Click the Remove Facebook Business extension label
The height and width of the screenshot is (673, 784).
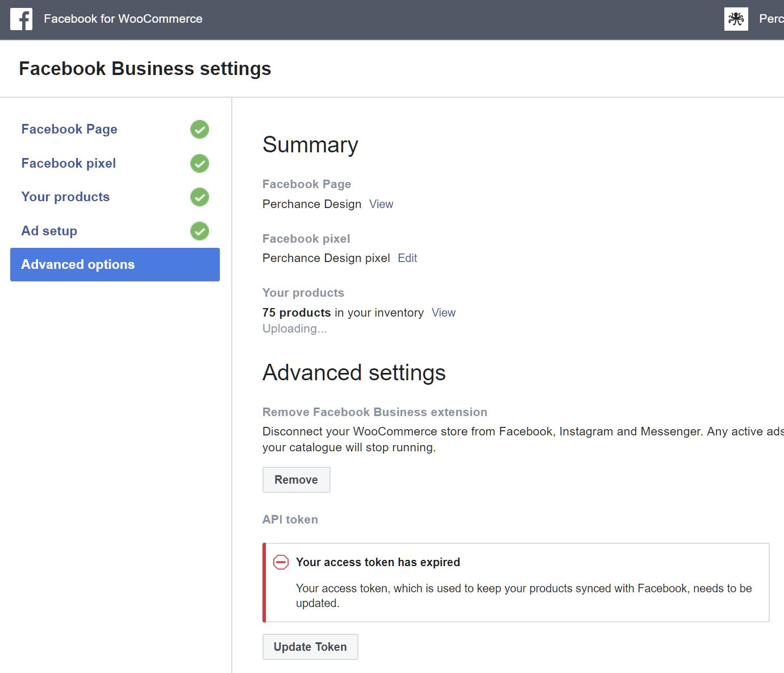[375, 412]
